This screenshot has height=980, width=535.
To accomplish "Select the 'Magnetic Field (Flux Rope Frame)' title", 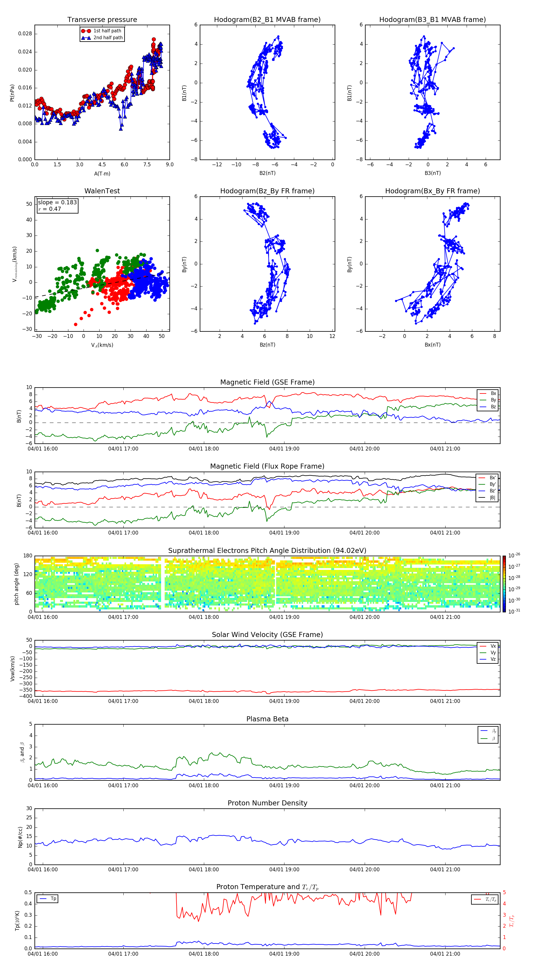I will point(267,467).
